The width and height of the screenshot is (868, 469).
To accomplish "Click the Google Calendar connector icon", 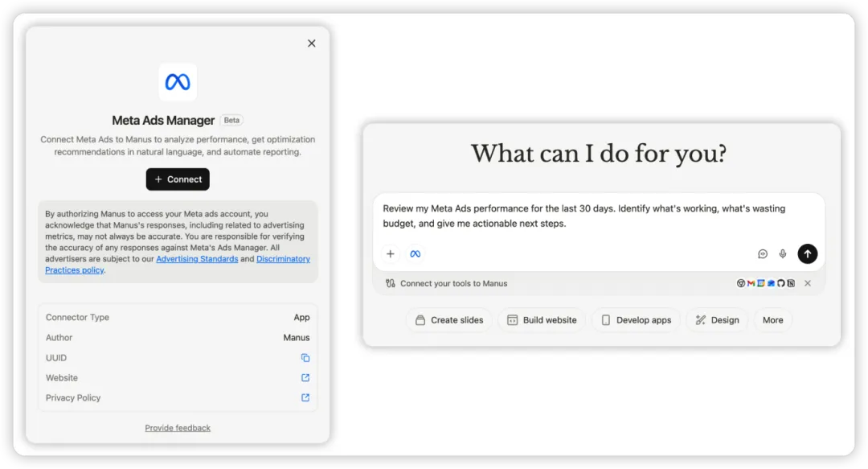I will tap(760, 283).
